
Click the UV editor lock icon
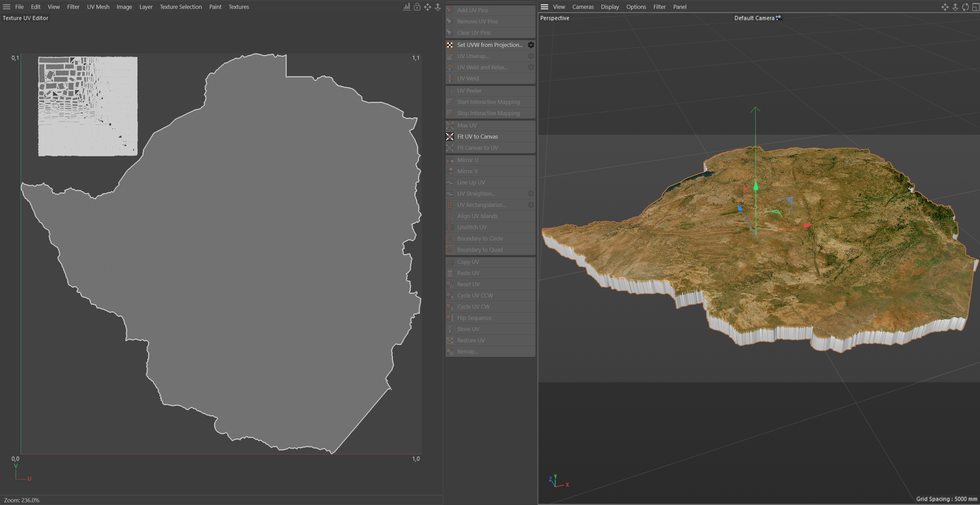tap(417, 7)
